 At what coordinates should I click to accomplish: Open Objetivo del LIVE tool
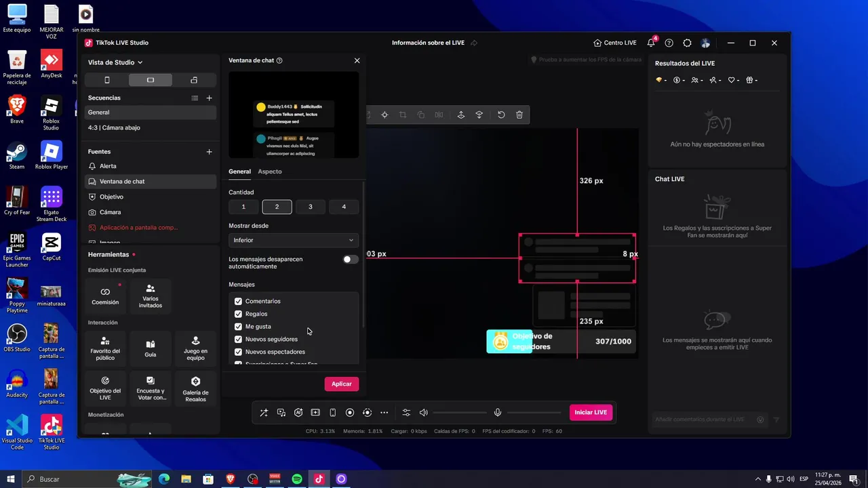[x=105, y=388]
